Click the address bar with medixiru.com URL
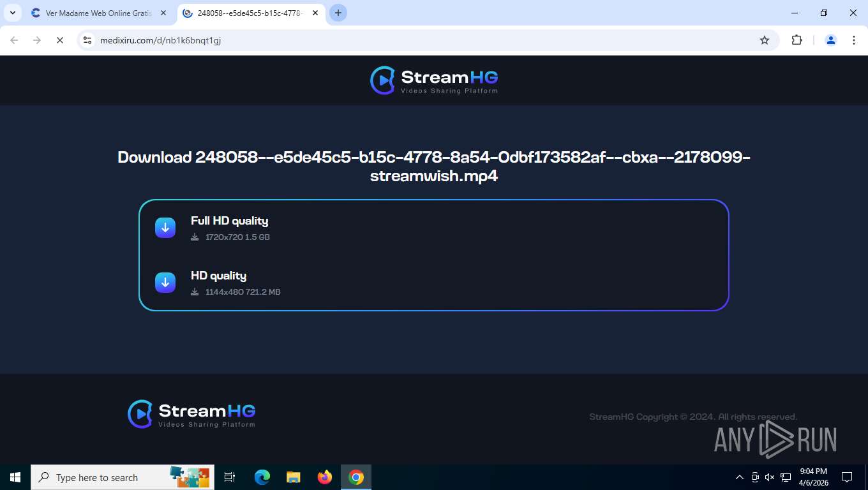This screenshot has width=868, height=490. pos(428,40)
